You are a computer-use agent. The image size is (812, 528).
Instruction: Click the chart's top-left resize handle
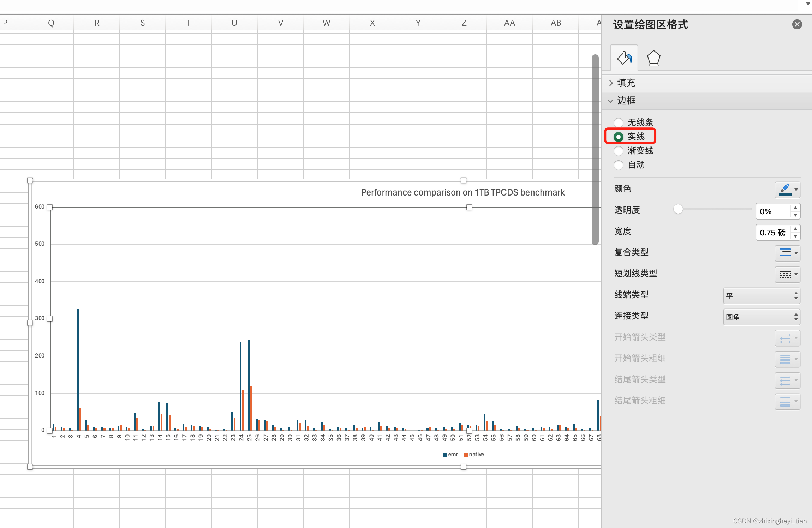coord(30,180)
